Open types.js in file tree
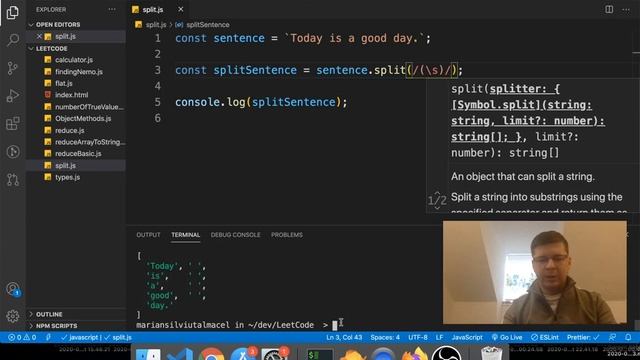 pyautogui.click(x=76, y=178)
